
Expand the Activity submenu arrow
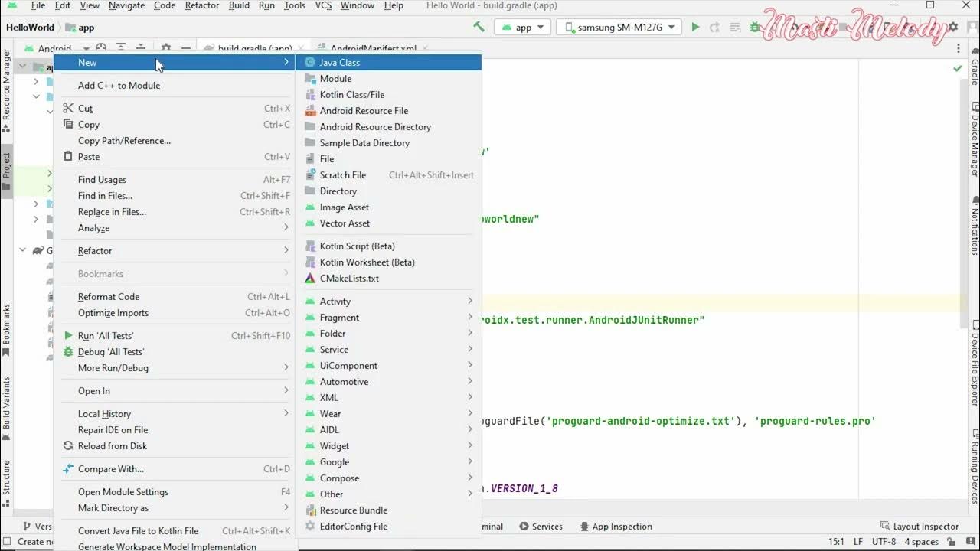(x=470, y=302)
